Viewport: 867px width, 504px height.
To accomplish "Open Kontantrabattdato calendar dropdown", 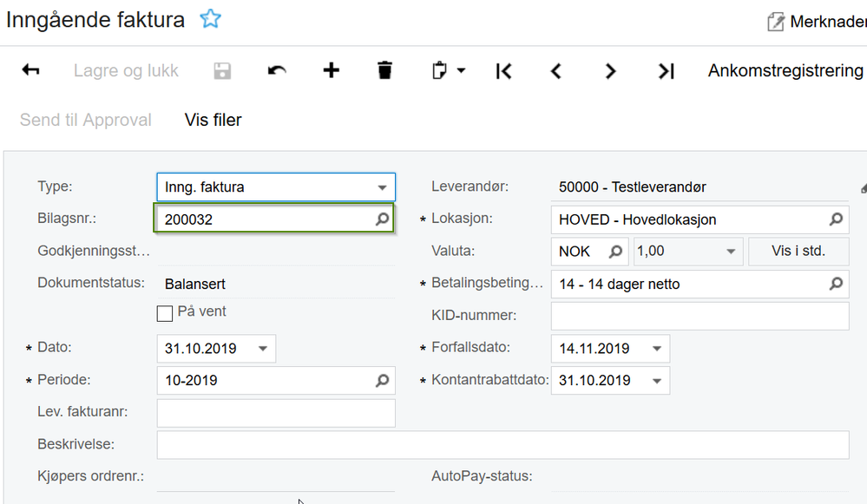I will [657, 381].
